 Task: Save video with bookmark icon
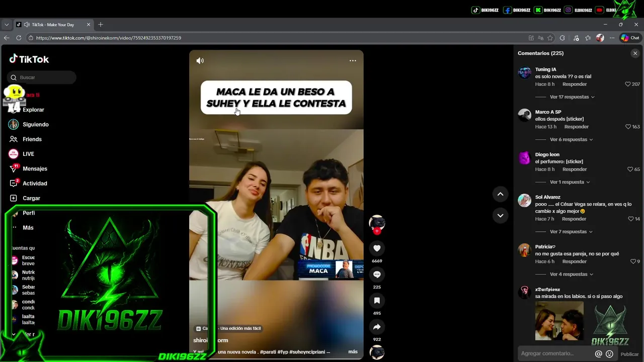coord(377,300)
